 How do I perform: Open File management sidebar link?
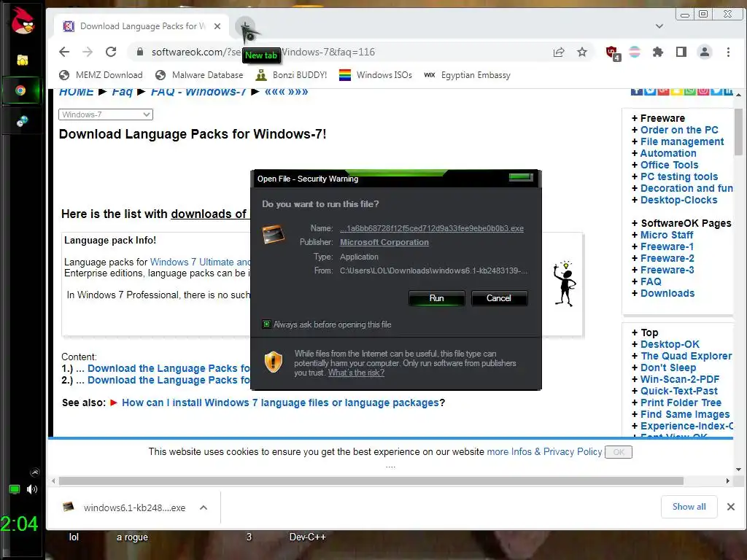coord(682,141)
